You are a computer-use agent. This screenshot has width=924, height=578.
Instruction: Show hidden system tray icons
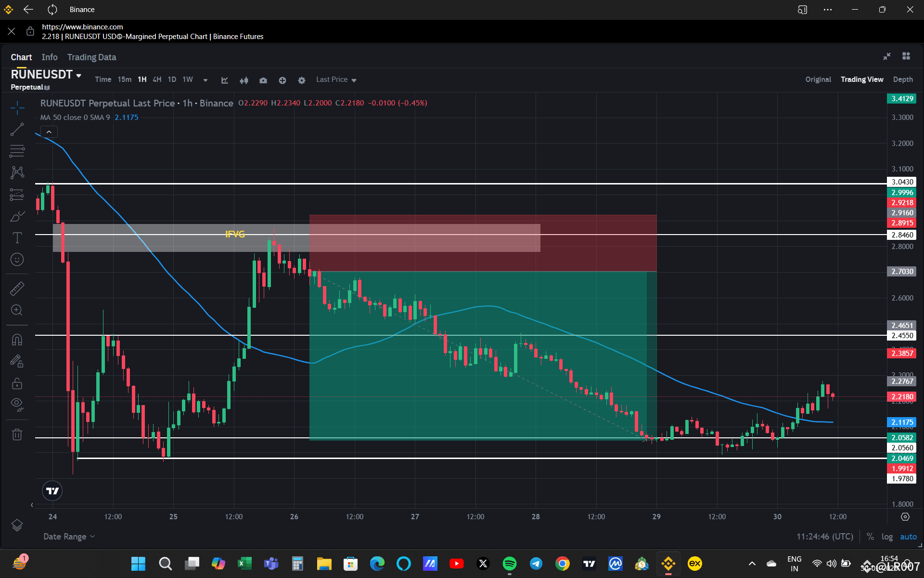coord(752,564)
